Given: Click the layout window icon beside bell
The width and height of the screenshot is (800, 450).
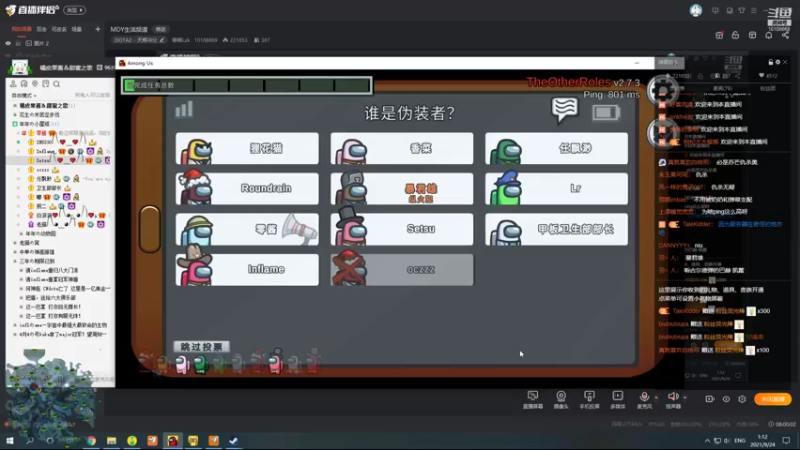Looking at the screenshot, I should [752, 35].
